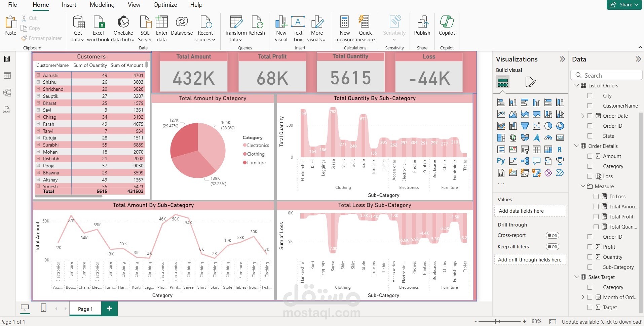Click the fit to page icon
This screenshot has width=644, height=326.
coord(553,322)
